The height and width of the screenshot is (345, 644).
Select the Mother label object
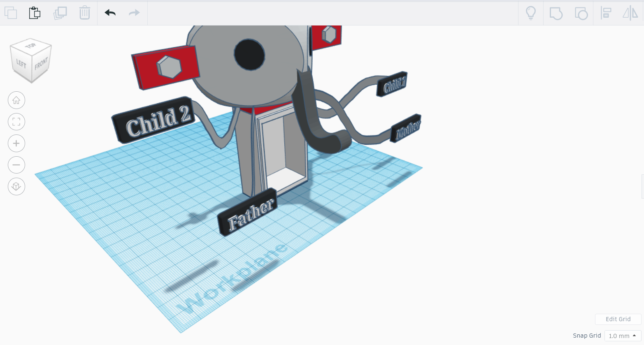pos(406,128)
